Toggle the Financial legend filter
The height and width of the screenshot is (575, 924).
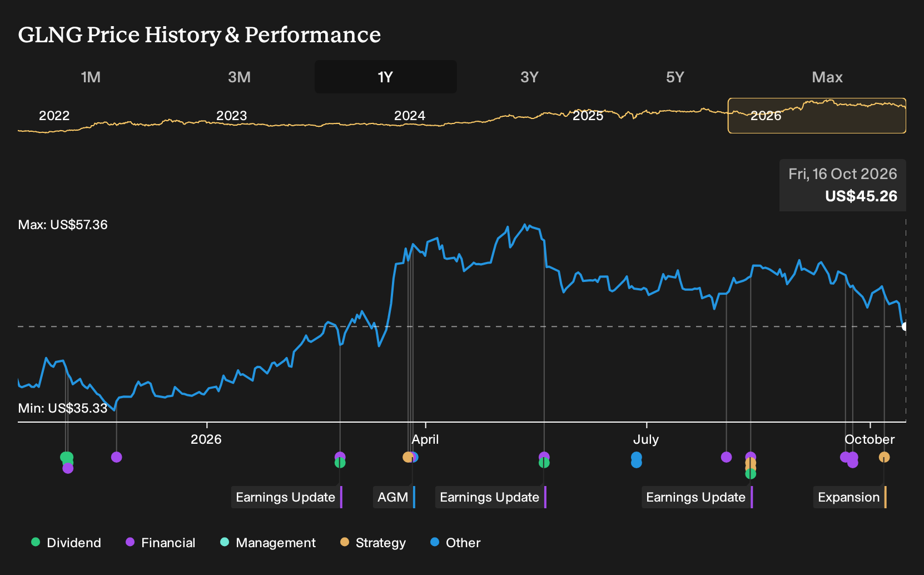coord(161,543)
